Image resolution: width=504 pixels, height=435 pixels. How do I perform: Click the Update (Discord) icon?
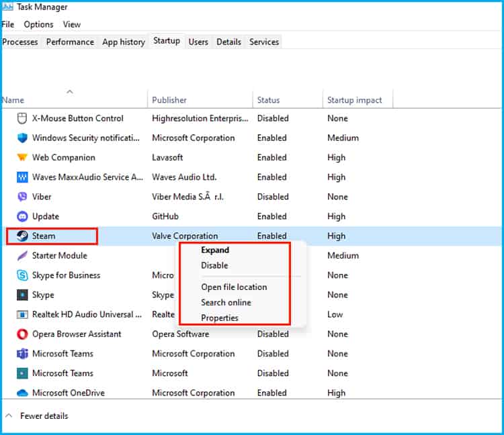tap(22, 216)
